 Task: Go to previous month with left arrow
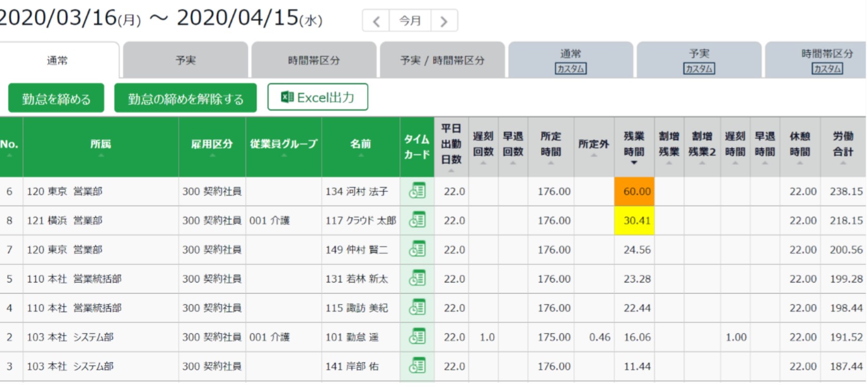(376, 21)
